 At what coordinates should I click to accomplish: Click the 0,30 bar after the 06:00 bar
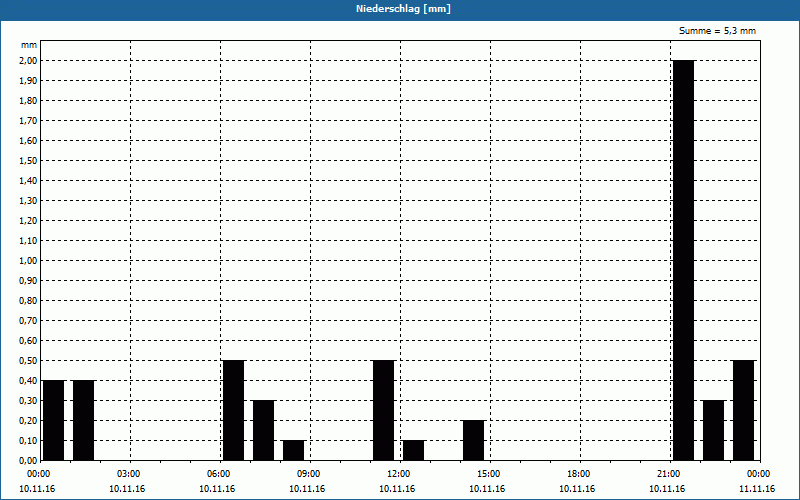coord(264,430)
